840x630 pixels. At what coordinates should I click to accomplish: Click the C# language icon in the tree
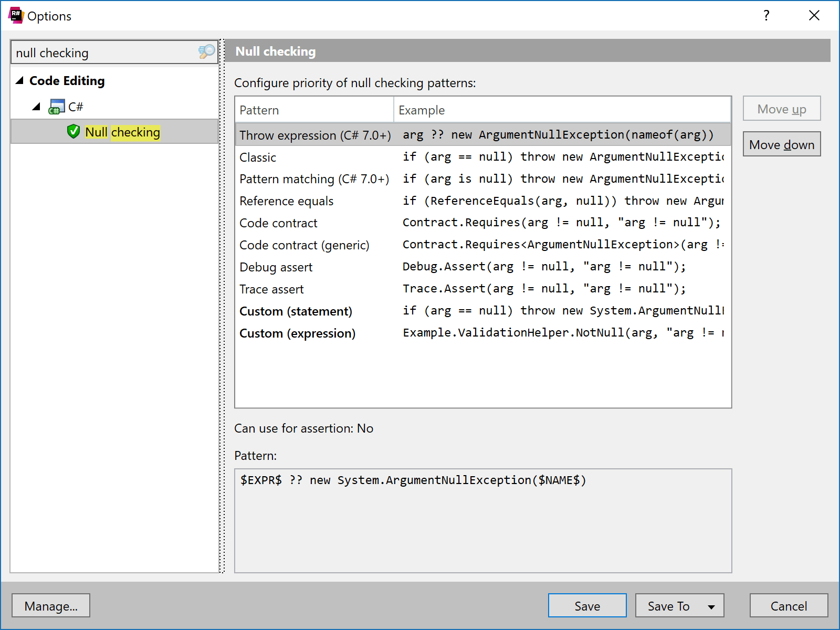tap(55, 106)
